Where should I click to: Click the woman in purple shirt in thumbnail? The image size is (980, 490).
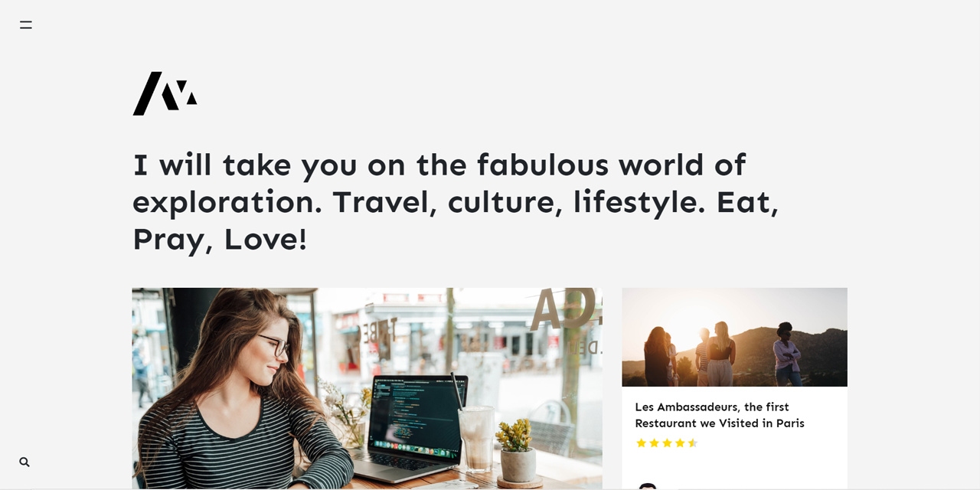tap(786, 354)
